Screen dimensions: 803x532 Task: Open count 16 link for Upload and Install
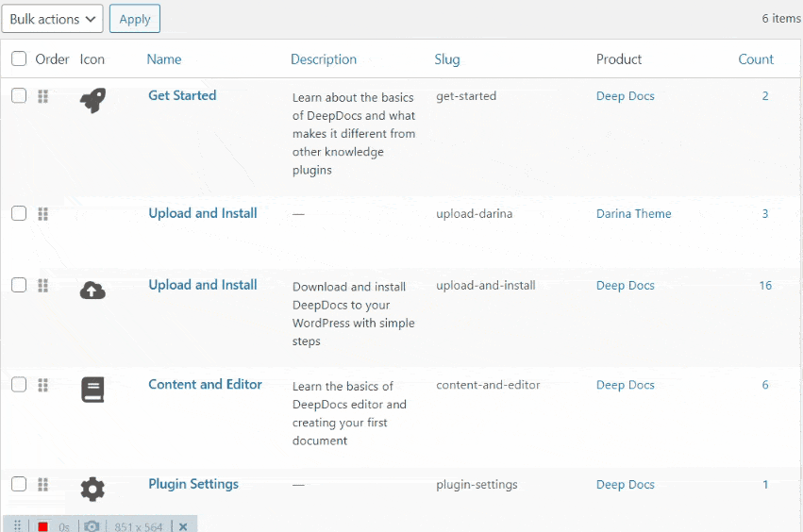coord(765,286)
